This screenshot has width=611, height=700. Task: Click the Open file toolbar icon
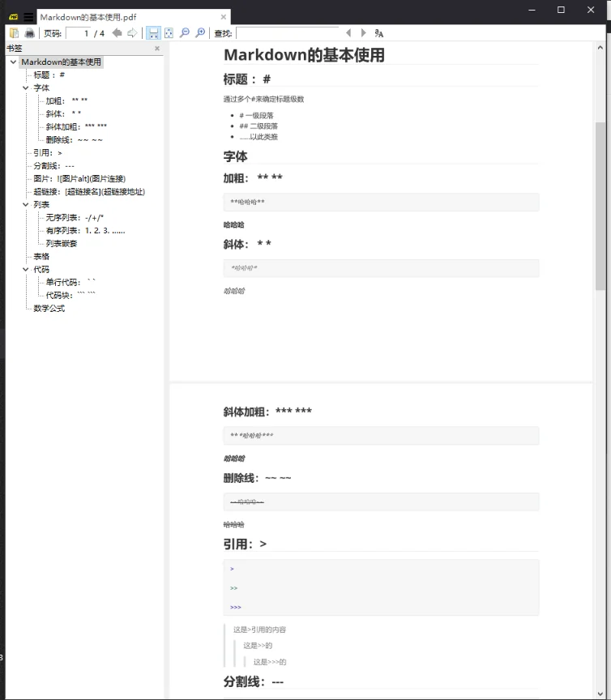pyautogui.click(x=15, y=33)
